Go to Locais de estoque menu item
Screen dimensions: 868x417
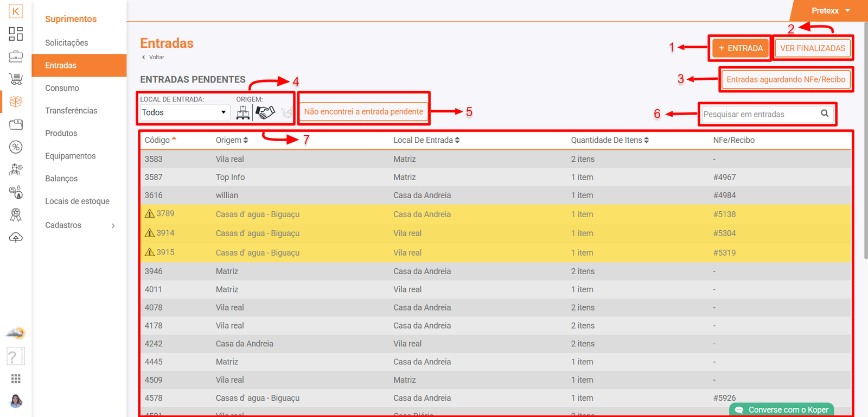tap(77, 201)
